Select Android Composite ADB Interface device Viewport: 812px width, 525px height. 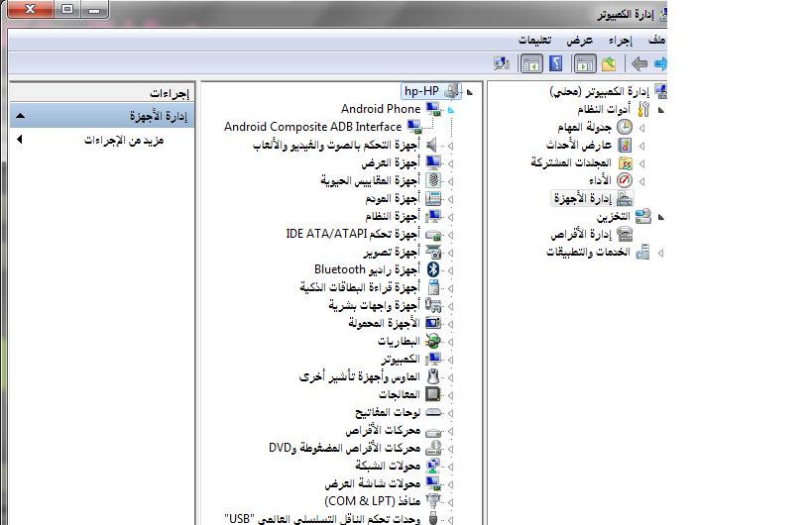(312, 127)
